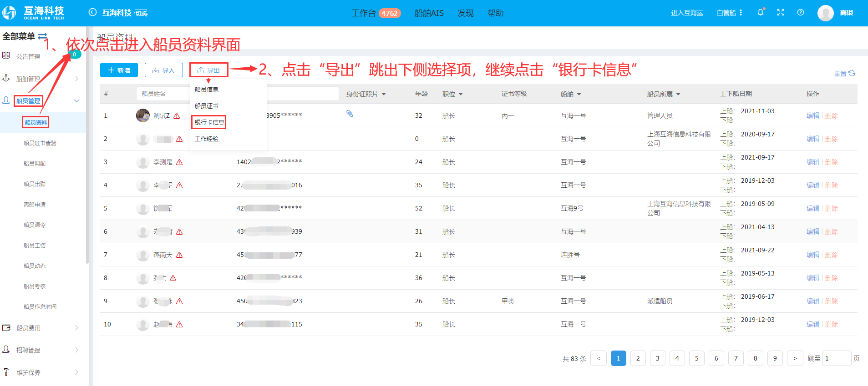Select 船员出勤 submenu item
The image size is (868, 386).
pyautogui.click(x=35, y=184)
